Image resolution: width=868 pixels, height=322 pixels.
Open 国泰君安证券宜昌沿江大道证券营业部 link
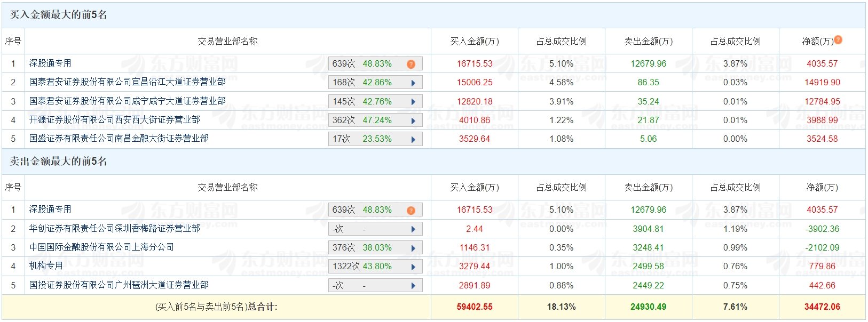pos(127,82)
